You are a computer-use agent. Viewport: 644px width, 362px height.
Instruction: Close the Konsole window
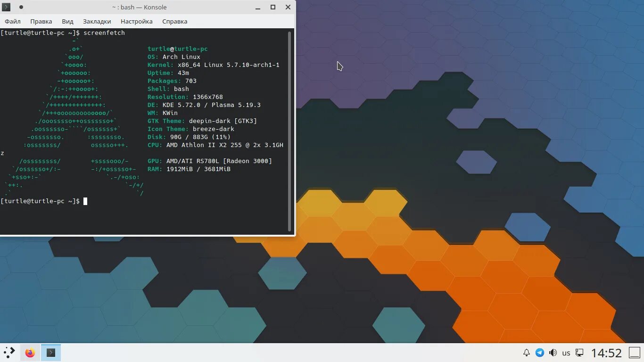click(288, 7)
